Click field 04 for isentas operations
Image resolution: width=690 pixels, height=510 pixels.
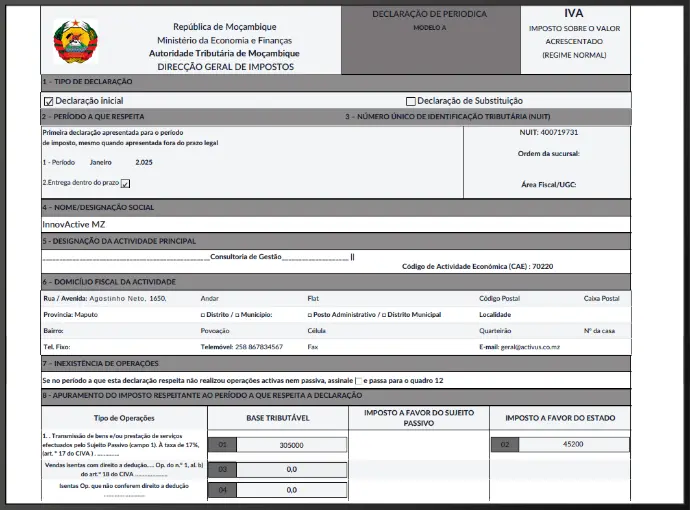coord(291,490)
